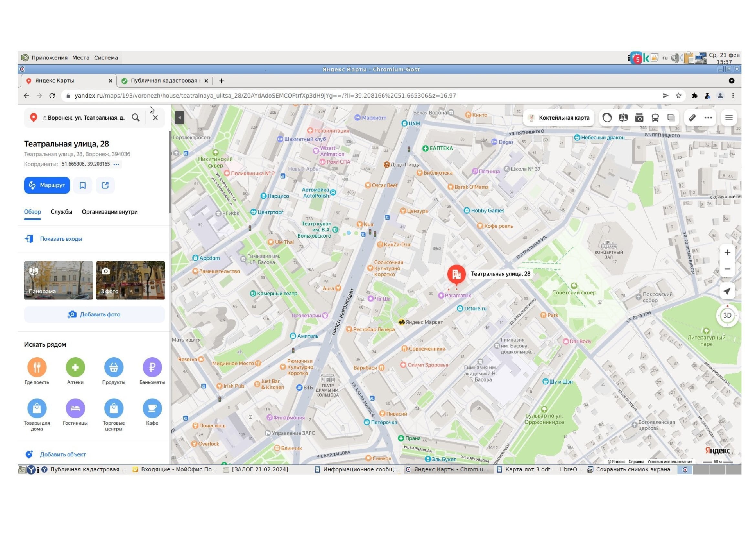Select the ruler measurement tool
This screenshot has width=756, height=535.
[692, 118]
